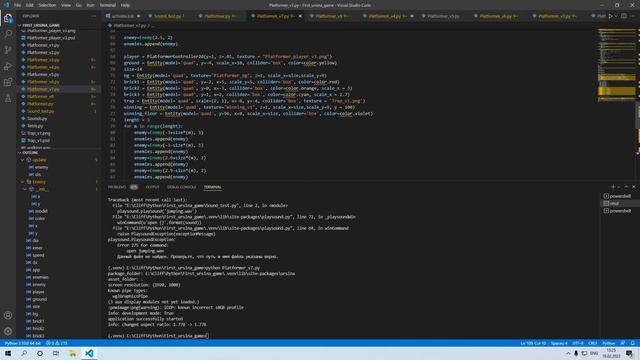Create a new terminal with plus icon

tap(613, 187)
